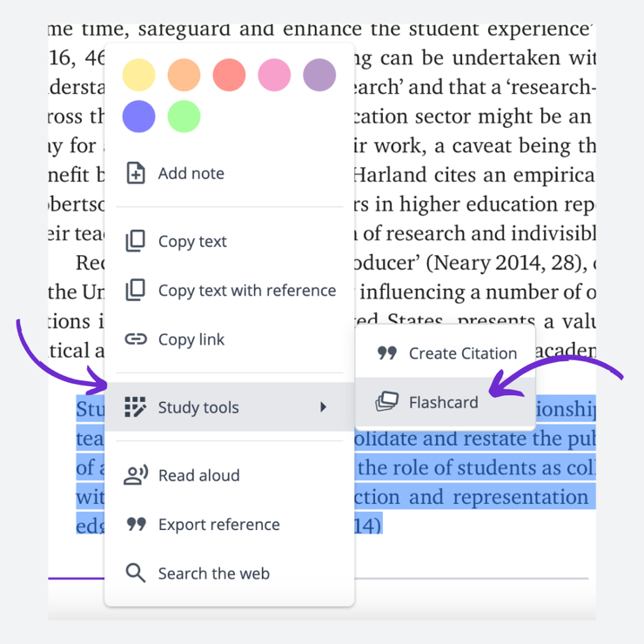The height and width of the screenshot is (644, 644).
Task: Click the Search the web magnifier icon
Action: tap(136, 573)
